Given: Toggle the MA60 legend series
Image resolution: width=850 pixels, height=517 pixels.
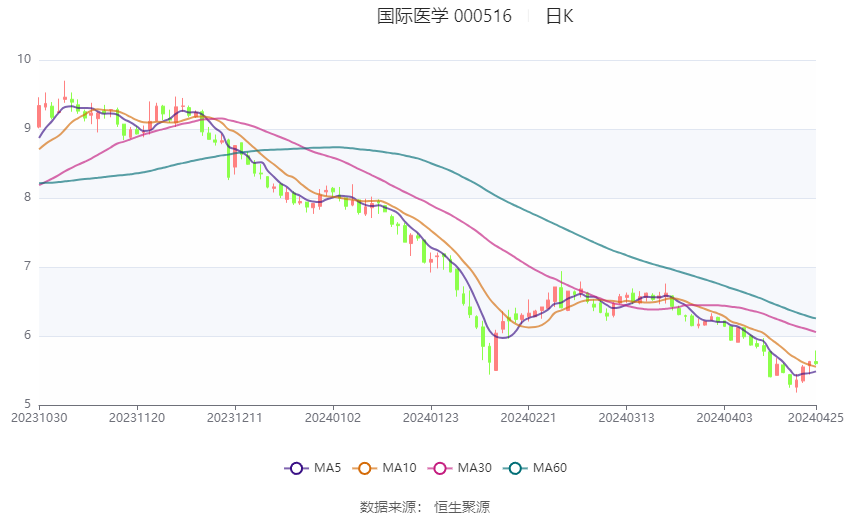Looking at the screenshot, I should (535, 468).
